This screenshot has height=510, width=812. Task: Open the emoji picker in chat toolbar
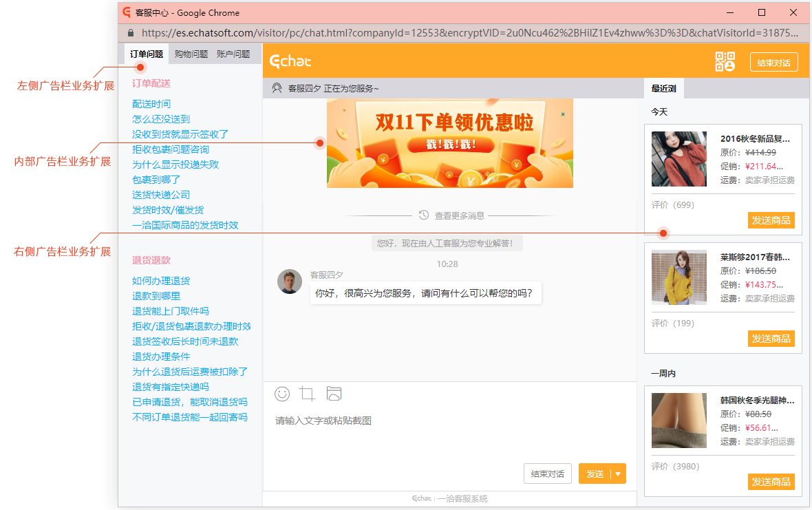click(282, 394)
